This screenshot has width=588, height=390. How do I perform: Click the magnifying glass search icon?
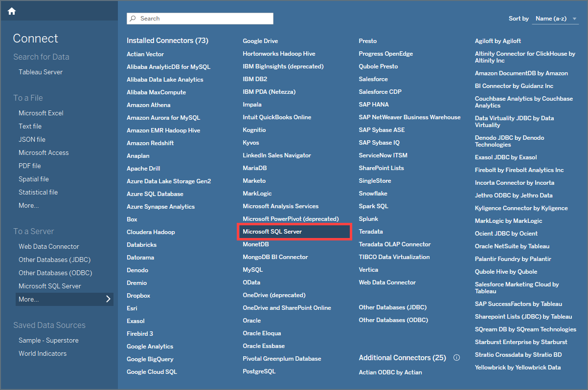[x=132, y=18]
